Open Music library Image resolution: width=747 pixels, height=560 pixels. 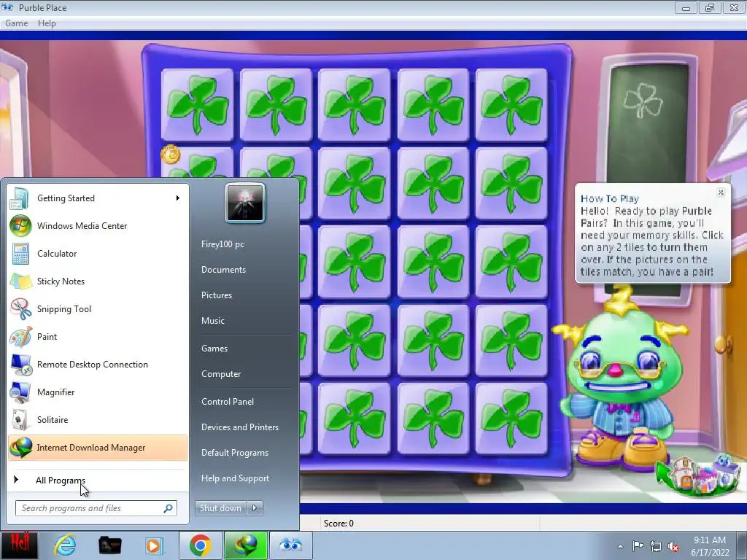tap(212, 321)
